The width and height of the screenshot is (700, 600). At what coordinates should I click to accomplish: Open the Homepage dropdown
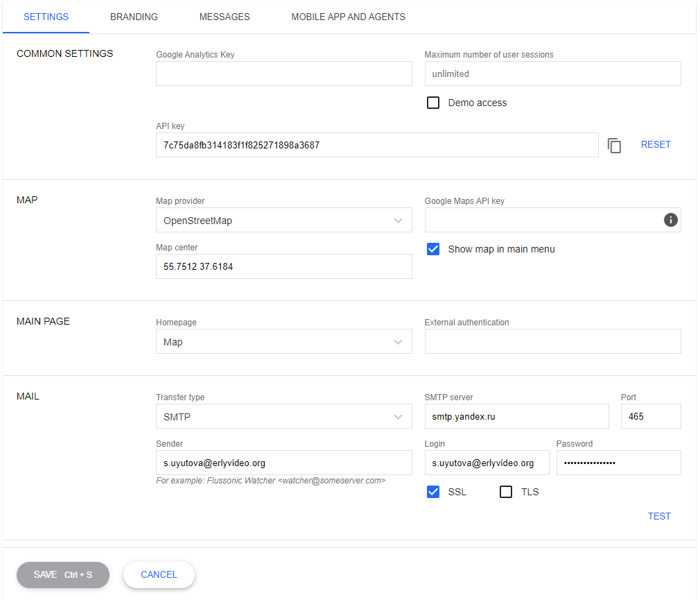(399, 341)
